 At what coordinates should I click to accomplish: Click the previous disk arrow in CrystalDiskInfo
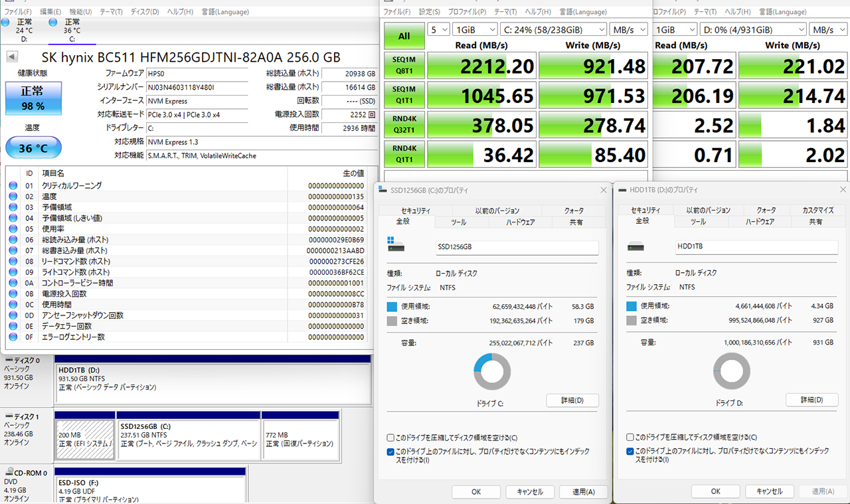pyautogui.click(x=11, y=56)
